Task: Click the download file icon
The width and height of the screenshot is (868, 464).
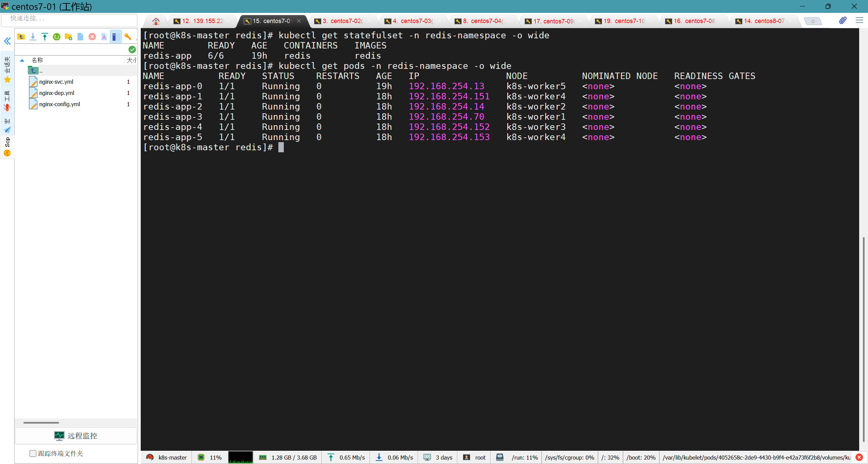Action: 33,37
